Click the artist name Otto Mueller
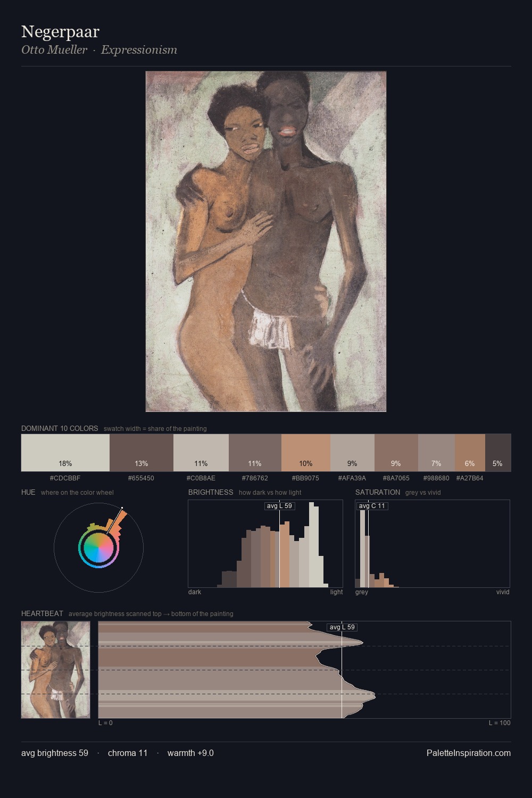 (x=54, y=49)
